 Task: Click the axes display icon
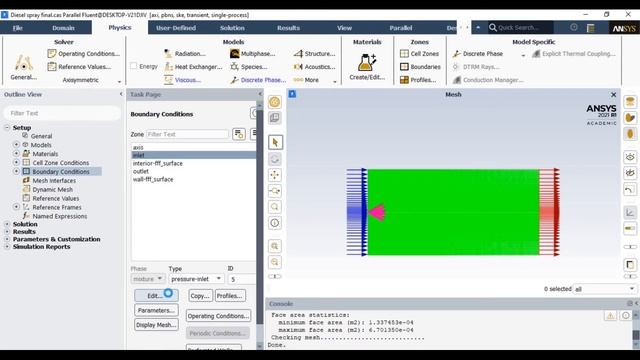pos(630,212)
